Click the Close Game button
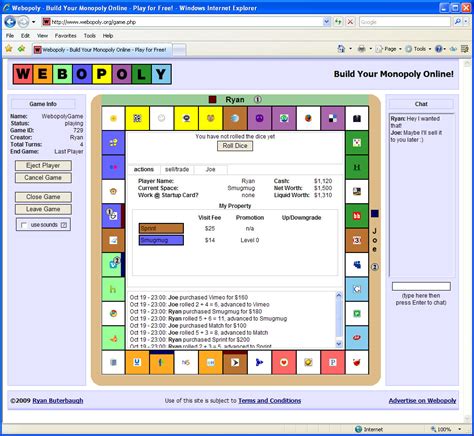The width and height of the screenshot is (474, 436). coord(43,197)
